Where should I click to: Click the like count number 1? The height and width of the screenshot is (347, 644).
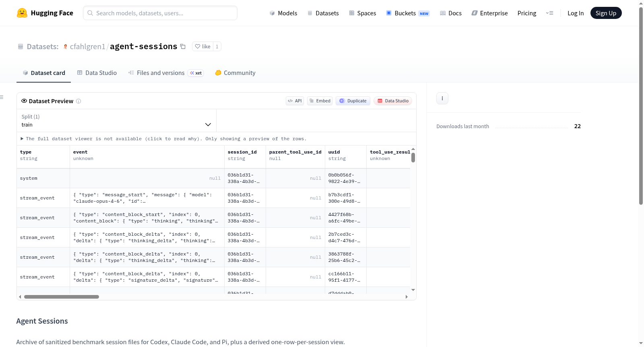217,46
